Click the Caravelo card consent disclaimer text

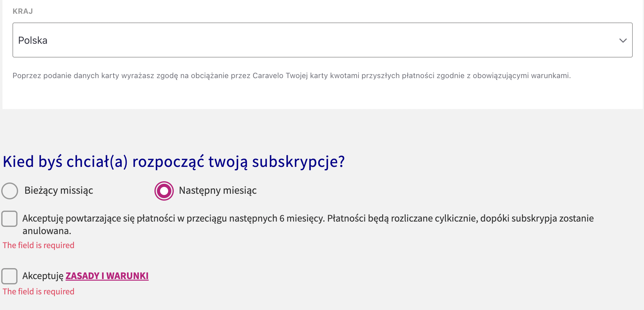[292, 76]
